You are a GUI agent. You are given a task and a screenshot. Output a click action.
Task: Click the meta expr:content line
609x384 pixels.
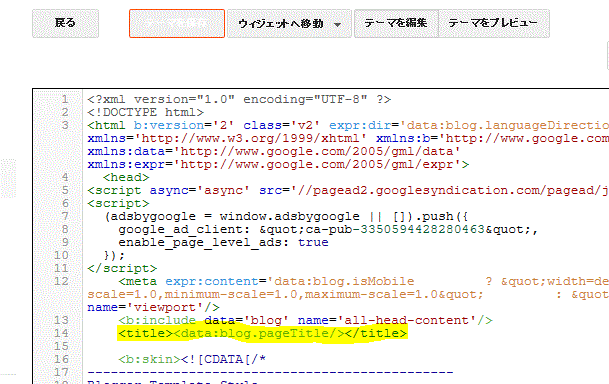364,281
